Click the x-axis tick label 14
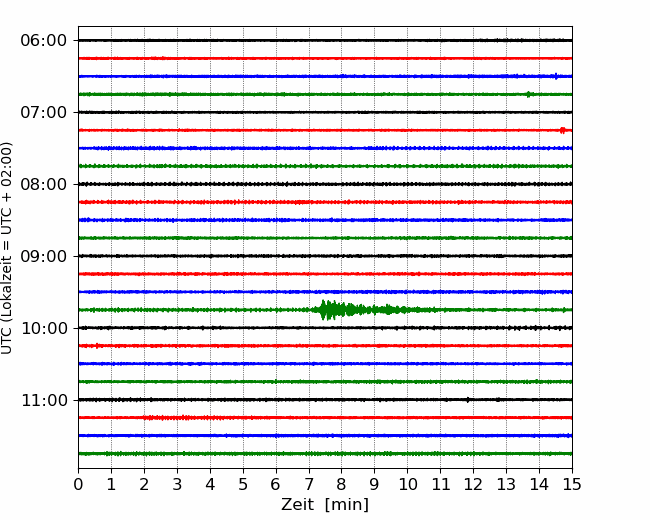Screen dimensions: 650x520 tap(539, 484)
